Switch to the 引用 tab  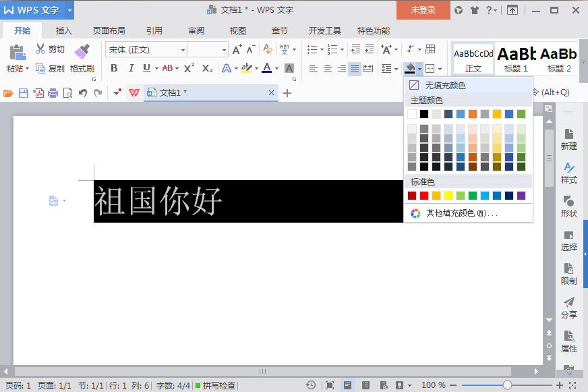[154, 31]
